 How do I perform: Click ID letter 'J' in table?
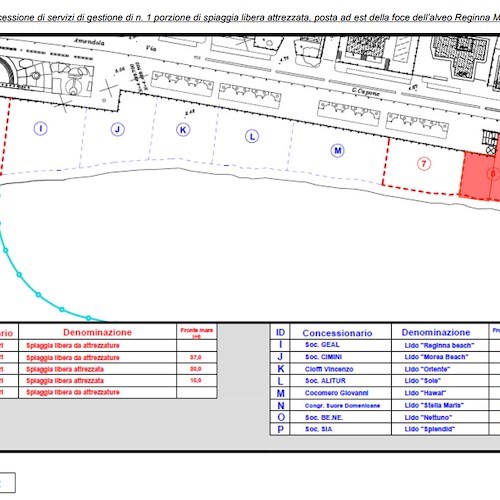[280, 357]
